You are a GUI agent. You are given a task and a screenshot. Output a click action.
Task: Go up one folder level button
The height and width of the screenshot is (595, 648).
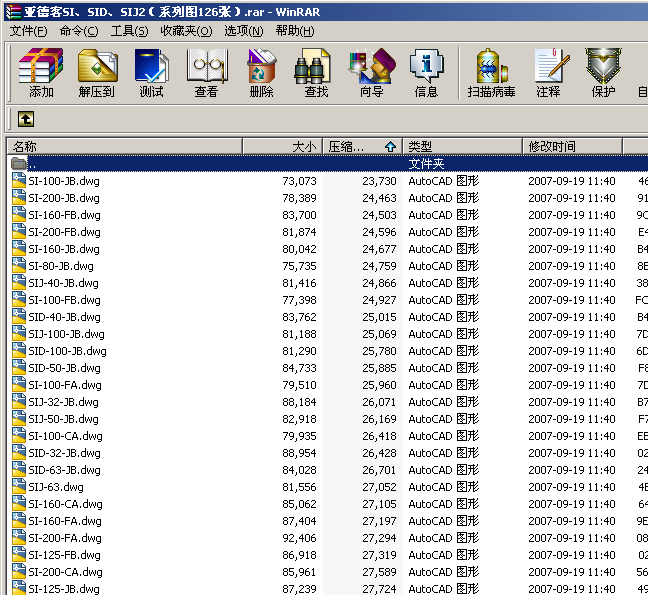[x=26, y=119]
